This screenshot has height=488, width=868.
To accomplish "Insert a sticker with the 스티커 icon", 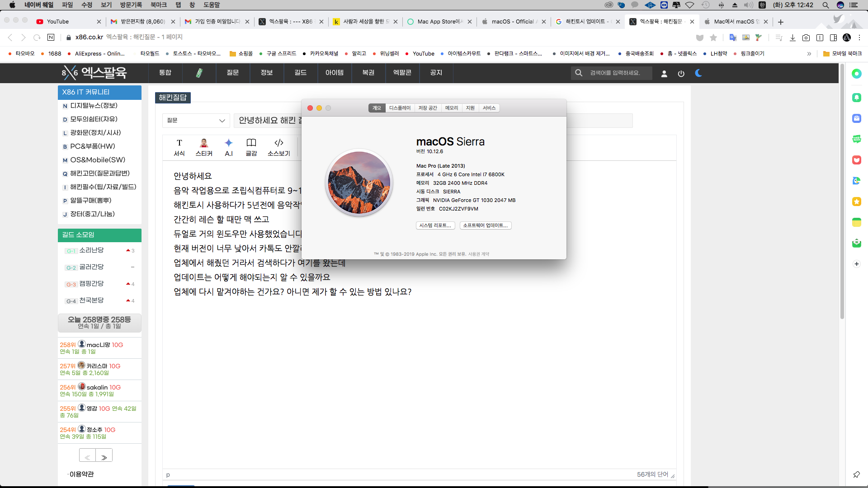I will (204, 148).
